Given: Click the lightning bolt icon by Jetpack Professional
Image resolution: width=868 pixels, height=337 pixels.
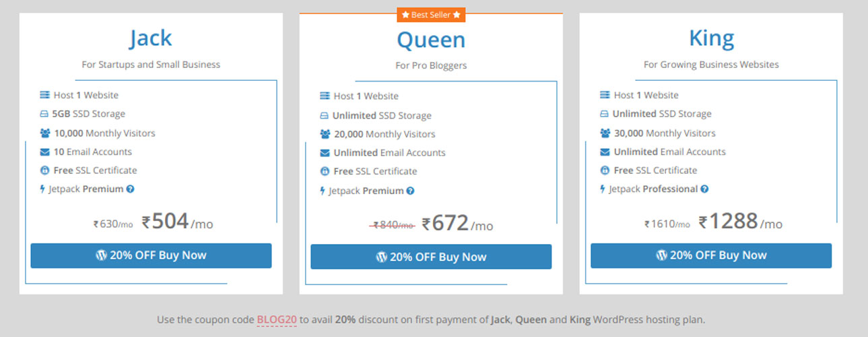Looking at the screenshot, I should pyautogui.click(x=603, y=189).
